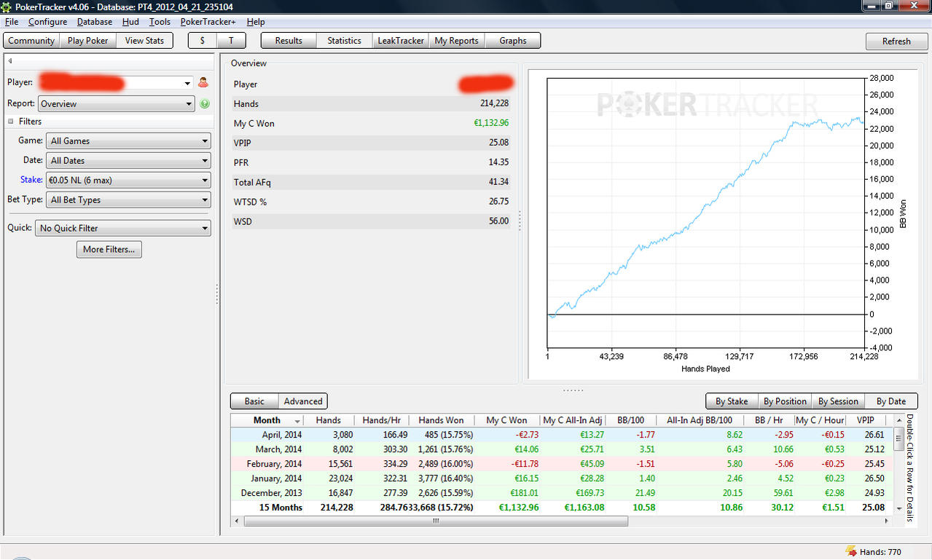Select the April, 2014 row
Screen dimensions: 932x560
(x=562, y=435)
